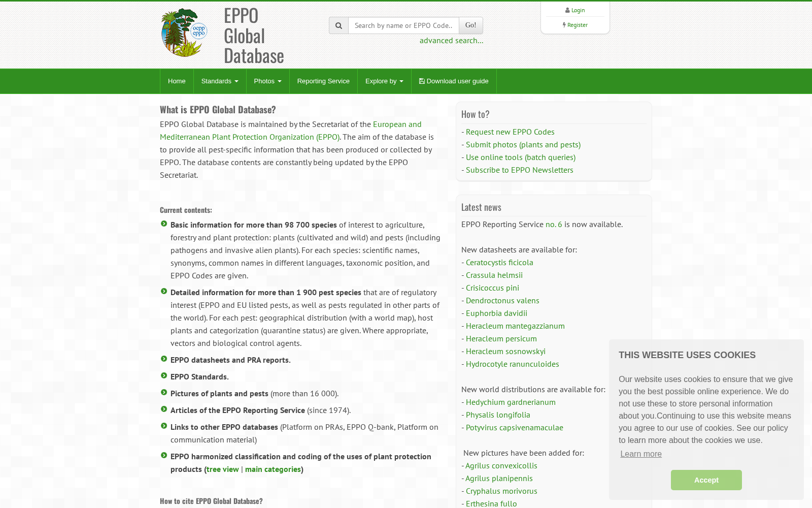This screenshot has width=812, height=508.
Task: Click inside the search by name field
Action: pyautogui.click(x=403, y=25)
